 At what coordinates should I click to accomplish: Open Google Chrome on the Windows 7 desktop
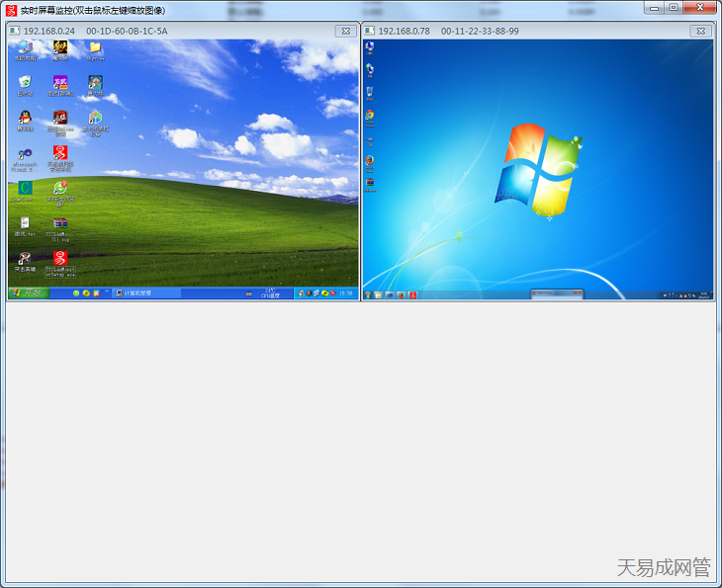(369, 116)
